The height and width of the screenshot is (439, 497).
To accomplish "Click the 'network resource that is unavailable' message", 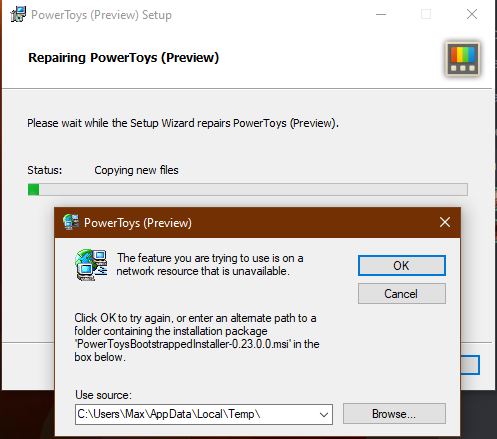I will [x=203, y=271].
